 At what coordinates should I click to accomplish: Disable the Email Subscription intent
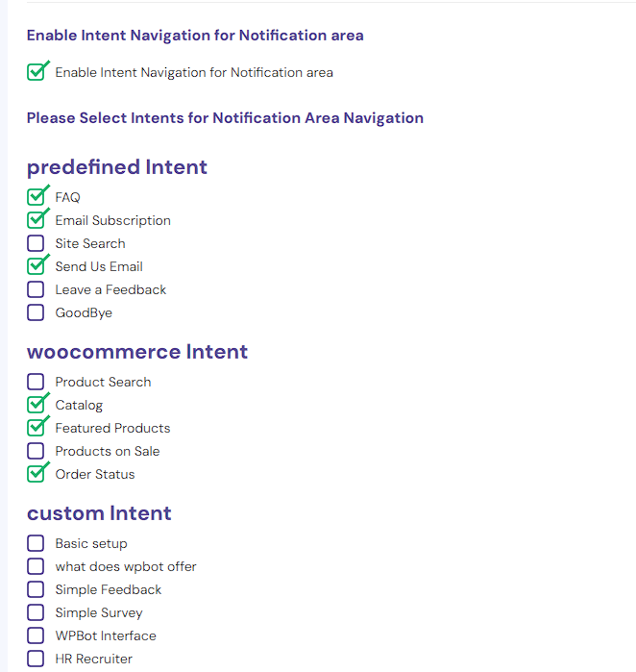pos(36,220)
